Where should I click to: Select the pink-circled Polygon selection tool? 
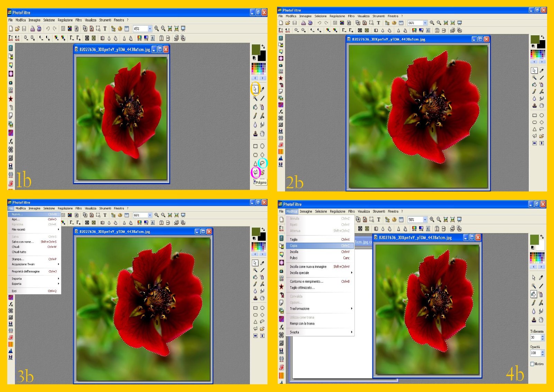(255, 172)
